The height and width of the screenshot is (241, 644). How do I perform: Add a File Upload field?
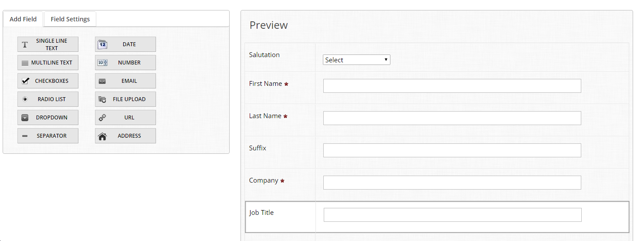coord(125,99)
